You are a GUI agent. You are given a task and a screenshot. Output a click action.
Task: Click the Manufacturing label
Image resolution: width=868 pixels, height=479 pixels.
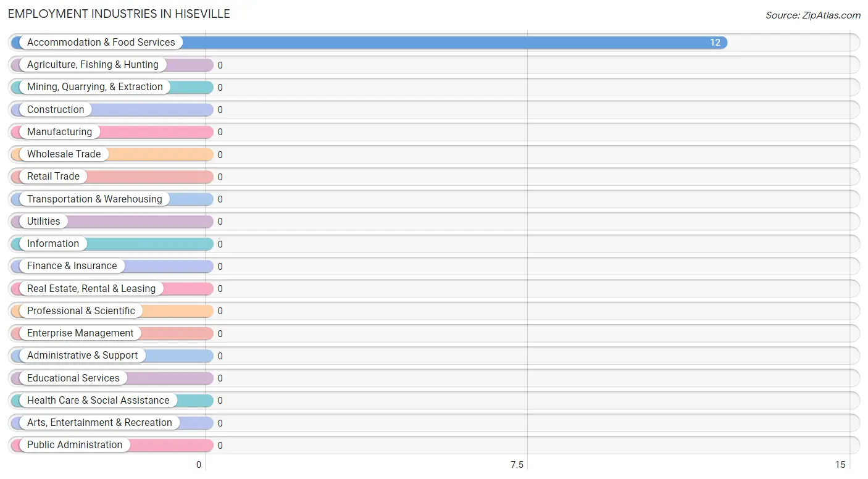(x=59, y=132)
